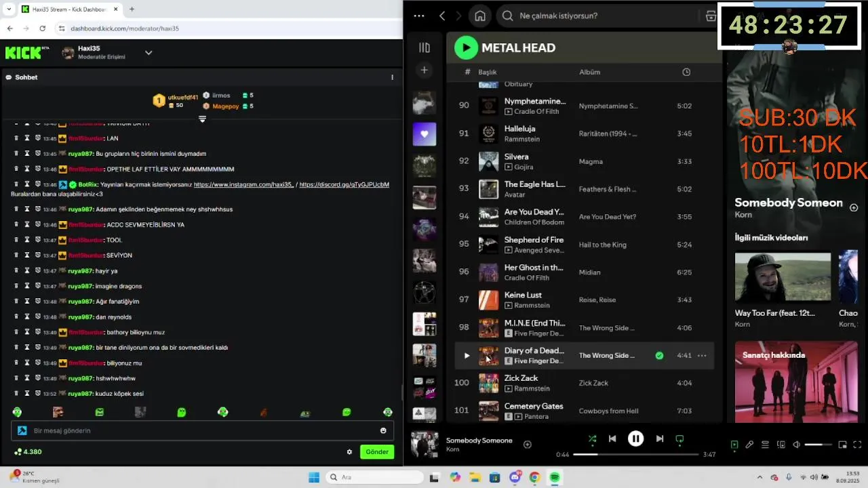
Task: Open the Zick Zack album link
Action: [x=593, y=383]
